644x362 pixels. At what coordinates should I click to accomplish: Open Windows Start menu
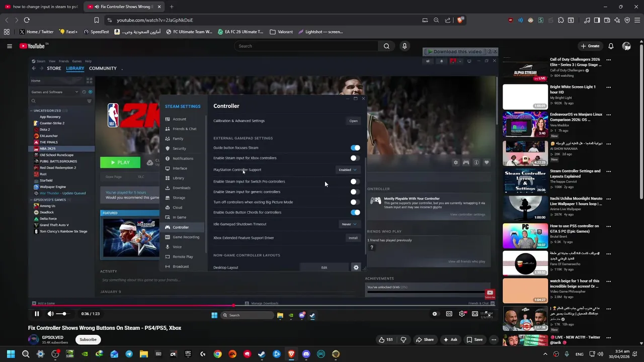[x=11, y=354]
